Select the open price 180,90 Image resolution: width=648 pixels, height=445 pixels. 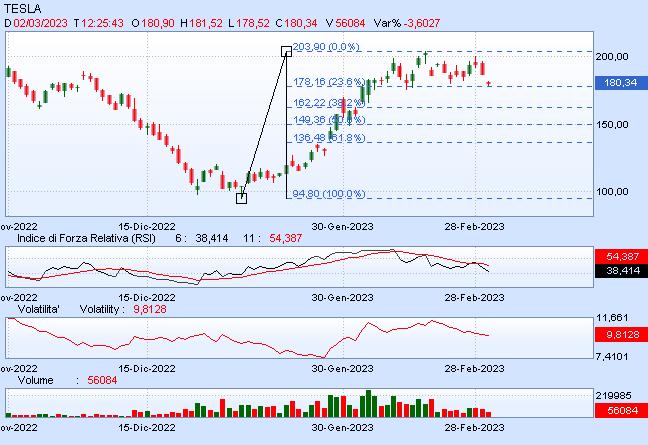pyautogui.click(x=158, y=23)
